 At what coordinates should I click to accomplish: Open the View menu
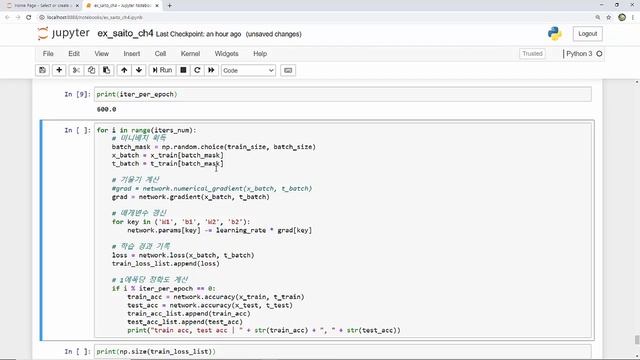(x=102, y=53)
